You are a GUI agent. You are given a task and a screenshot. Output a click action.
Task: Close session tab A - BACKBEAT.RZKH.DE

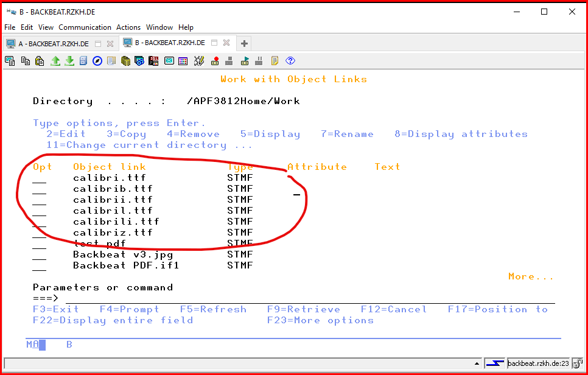click(x=110, y=44)
